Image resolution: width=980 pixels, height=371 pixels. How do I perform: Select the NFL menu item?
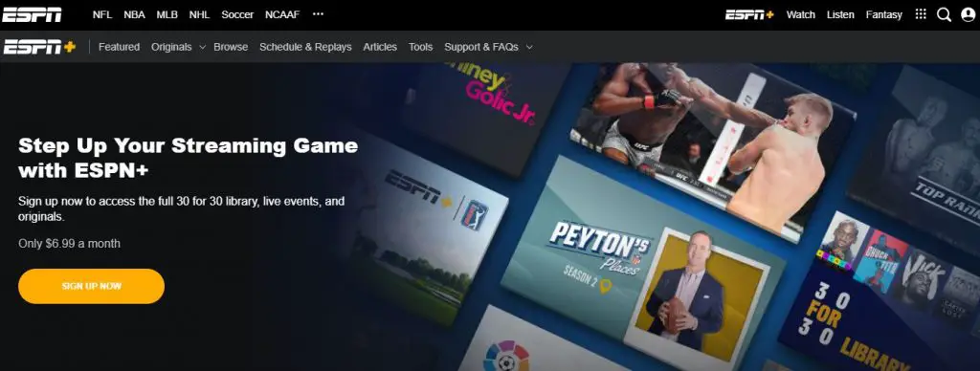click(x=101, y=14)
